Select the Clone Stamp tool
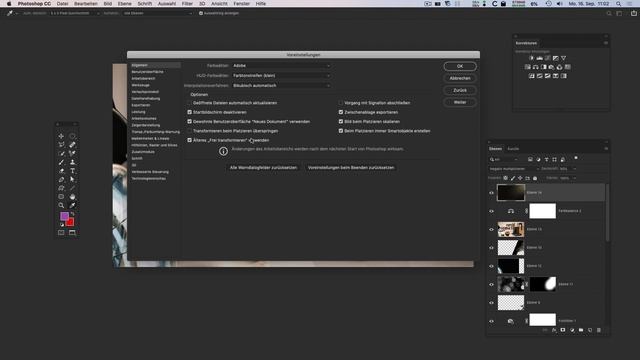The width and height of the screenshot is (640, 360). [x=72, y=162]
